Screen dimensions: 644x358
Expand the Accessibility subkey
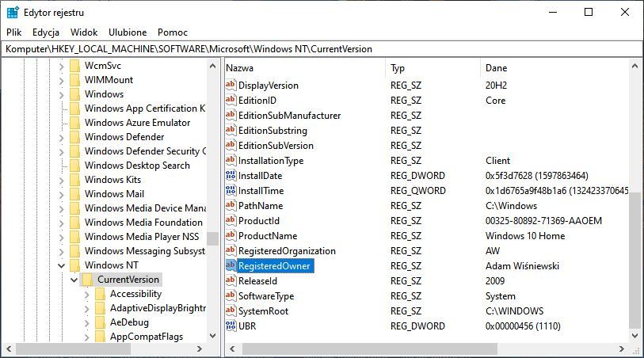tap(87, 294)
